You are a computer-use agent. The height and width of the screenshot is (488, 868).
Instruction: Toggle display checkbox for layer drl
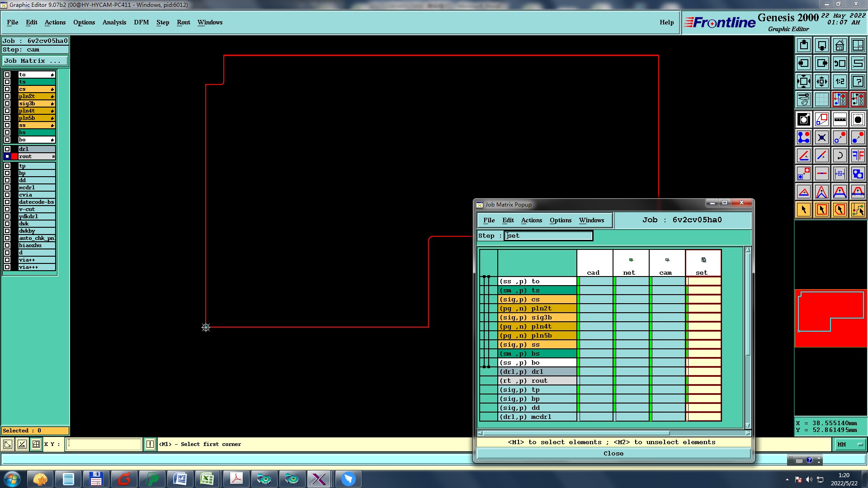7,149
